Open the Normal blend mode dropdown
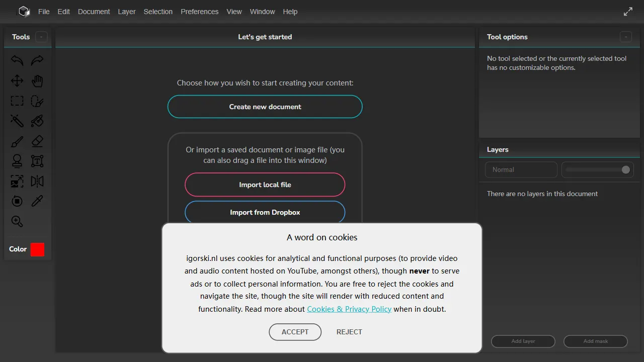The width and height of the screenshot is (644, 362). (x=521, y=170)
